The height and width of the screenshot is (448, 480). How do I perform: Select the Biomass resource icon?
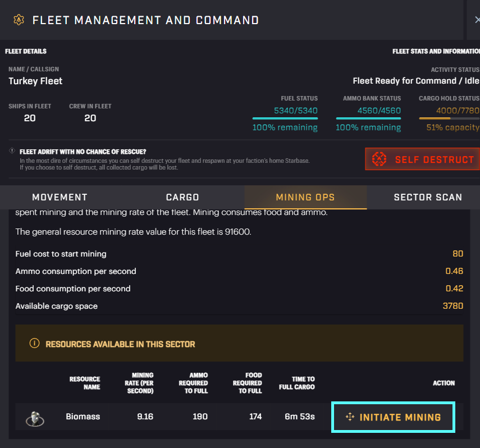[x=35, y=417]
